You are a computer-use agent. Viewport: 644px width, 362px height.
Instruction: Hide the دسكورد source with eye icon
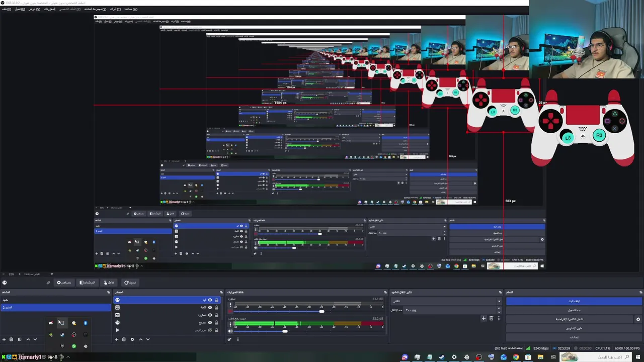click(210, 315)
